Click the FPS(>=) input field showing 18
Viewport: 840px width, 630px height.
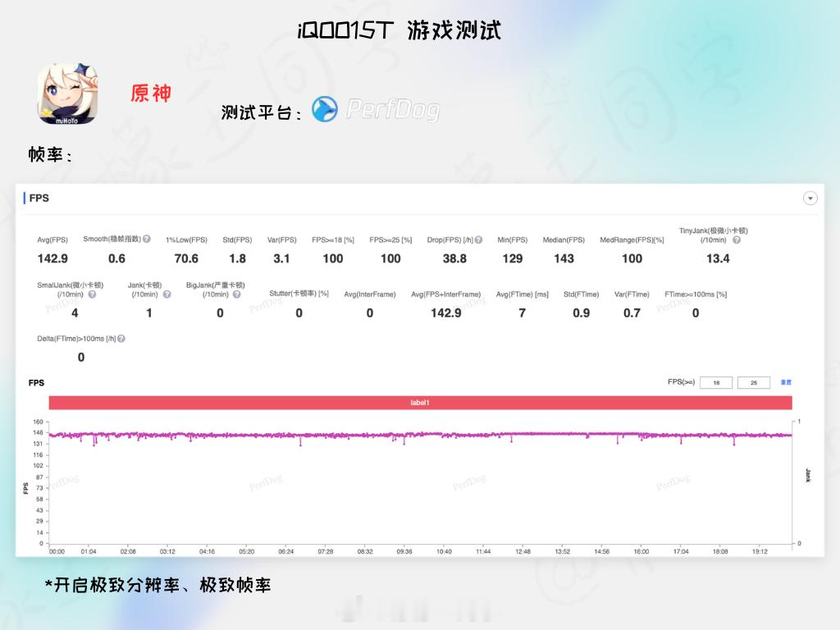click(x=715, y=382)
